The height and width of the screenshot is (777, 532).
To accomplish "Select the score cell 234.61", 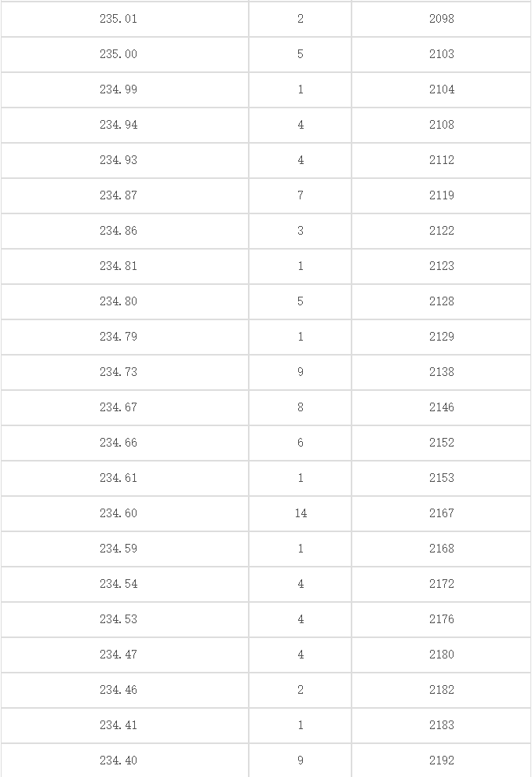I will click(118, 478).
